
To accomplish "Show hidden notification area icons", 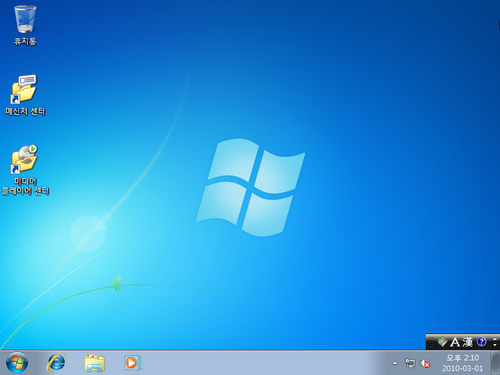I will coord(395,363).
